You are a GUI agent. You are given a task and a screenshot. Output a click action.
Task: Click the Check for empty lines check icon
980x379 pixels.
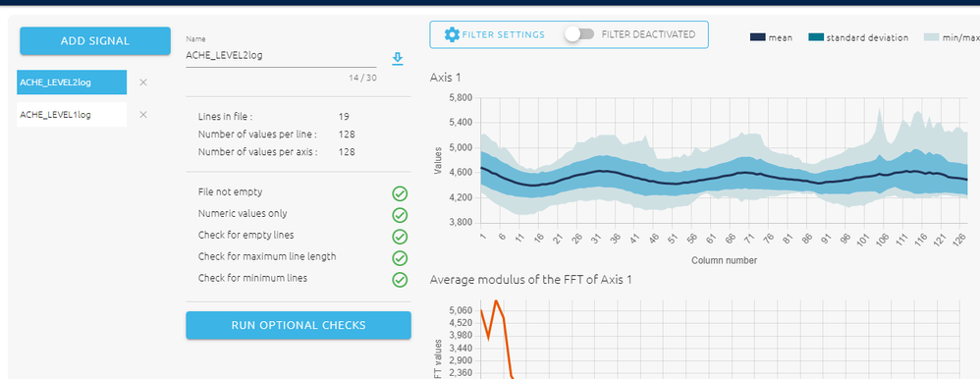[400, 237]
